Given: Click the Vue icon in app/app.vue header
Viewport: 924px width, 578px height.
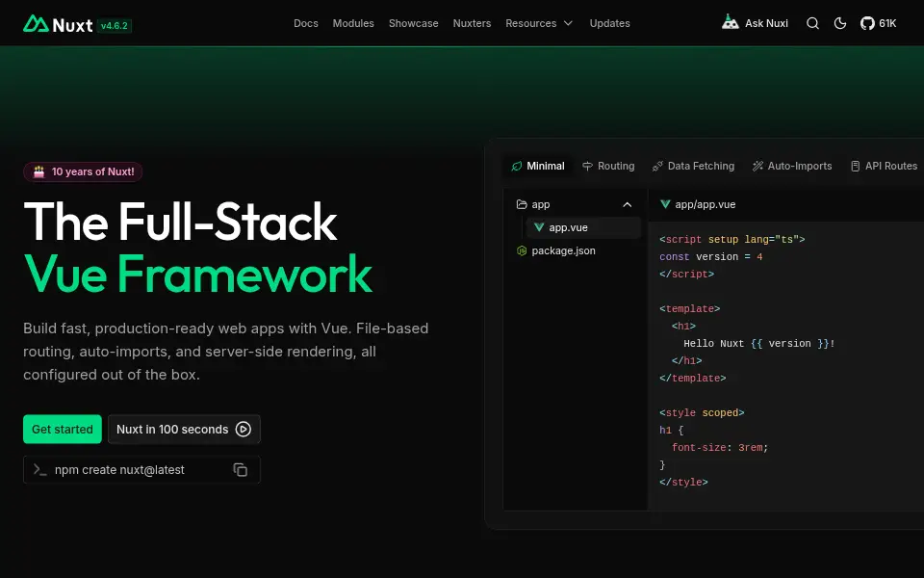Looking at the screenshot, I should [665, 204].
